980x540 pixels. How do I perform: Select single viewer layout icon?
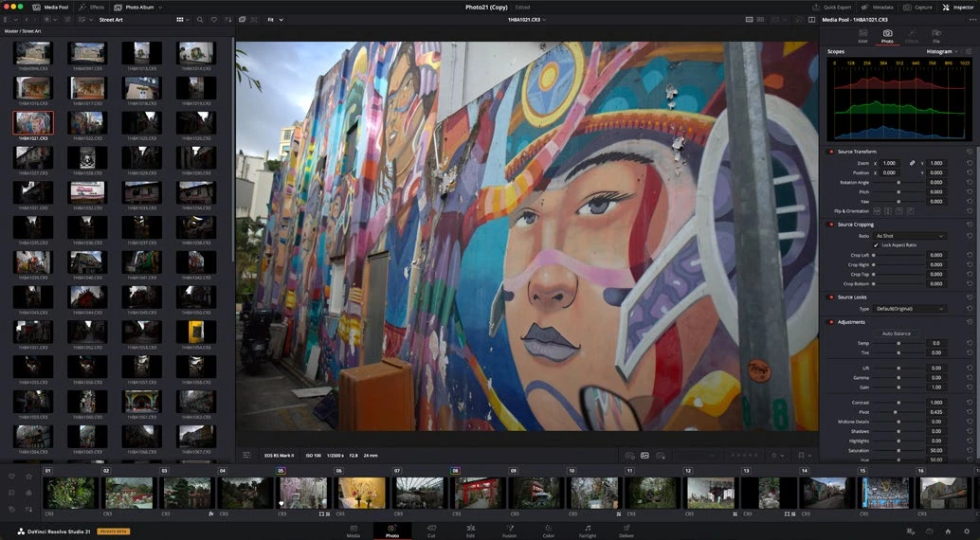tap(750, 19)
